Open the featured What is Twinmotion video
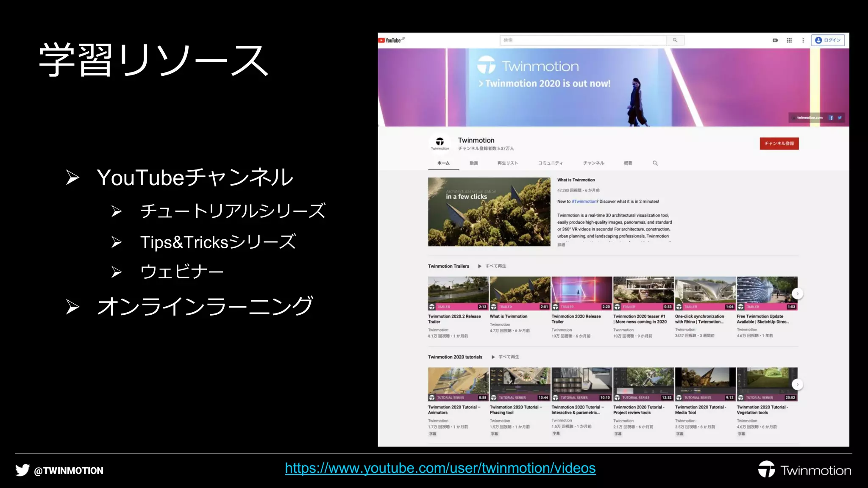The image size is (868, 488). pyautogui.click(x=489, y=212)
